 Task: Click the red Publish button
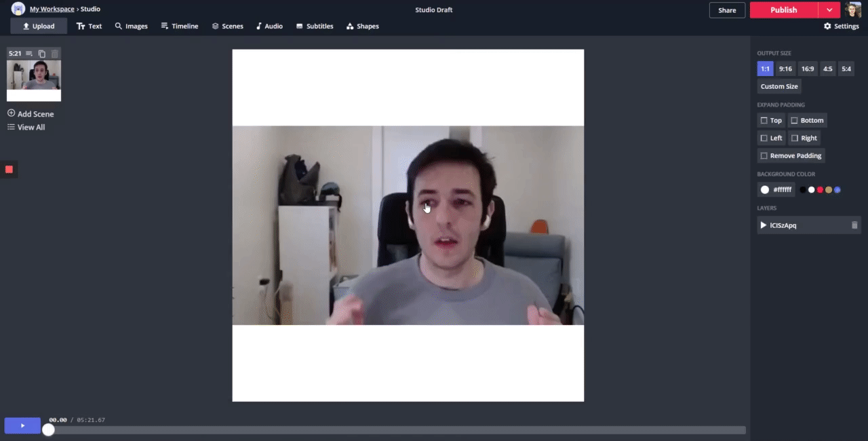784,10
